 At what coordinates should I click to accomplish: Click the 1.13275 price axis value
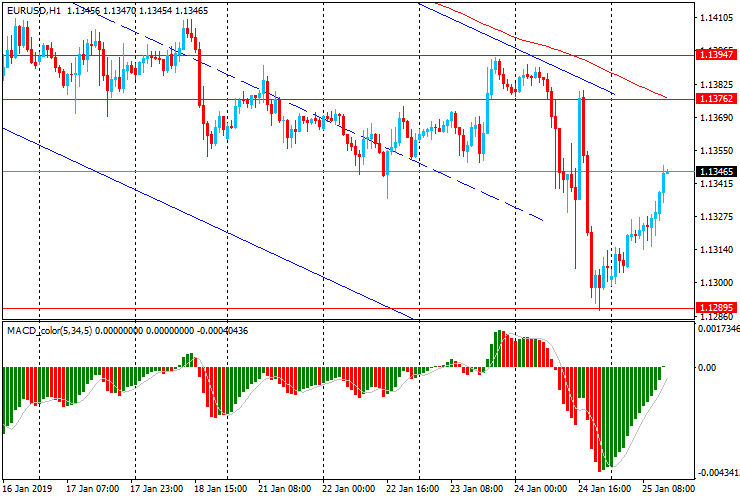(717, 217)
